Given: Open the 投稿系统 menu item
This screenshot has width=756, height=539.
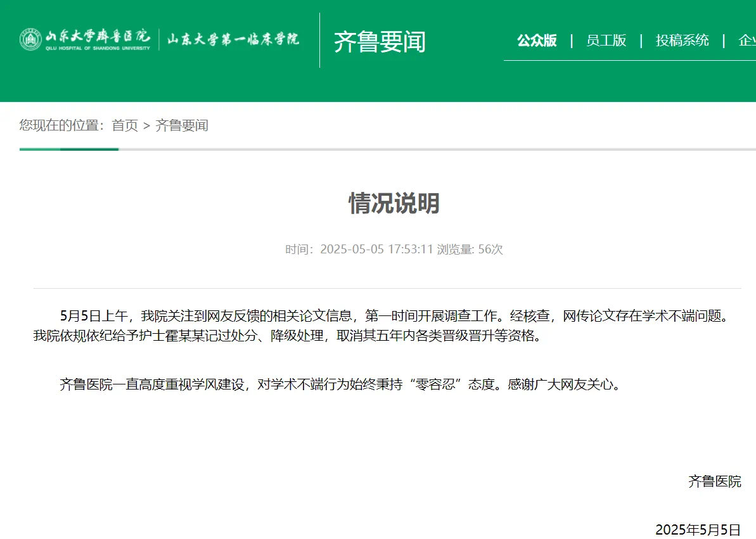Looking at the screenshot, I should [x=682, y=41].
